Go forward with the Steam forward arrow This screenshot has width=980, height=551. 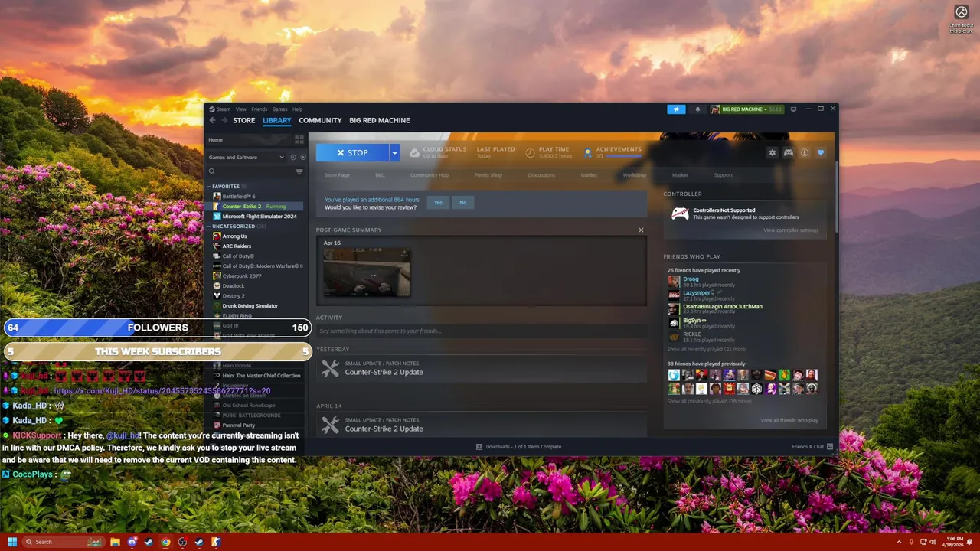click(224, 120)
